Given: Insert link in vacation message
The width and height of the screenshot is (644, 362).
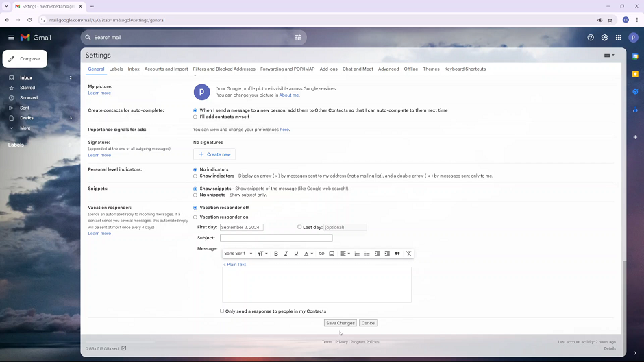Looking at the screenshot, I should pyautogui.click(x=321, y=254).
